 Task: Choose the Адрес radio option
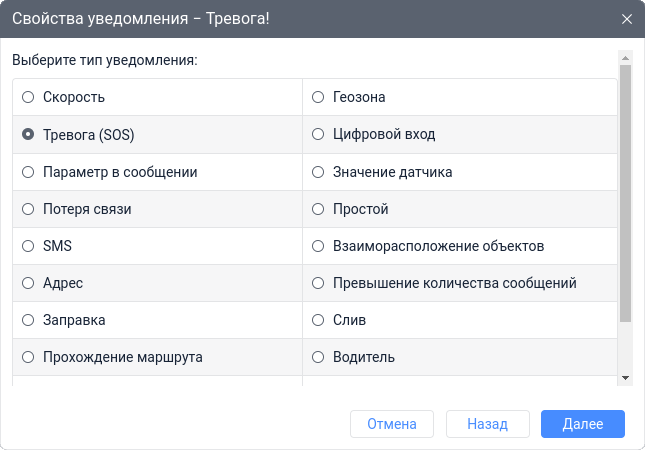click(x=28, y=283)
